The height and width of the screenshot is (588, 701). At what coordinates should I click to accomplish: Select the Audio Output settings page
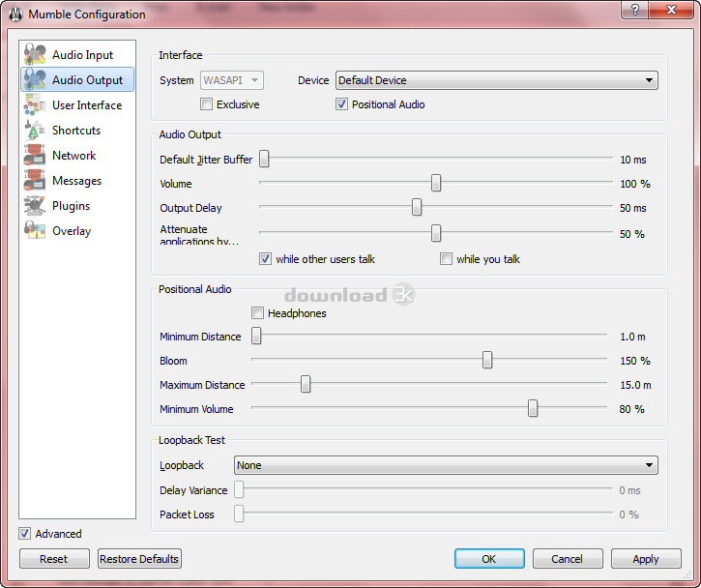pyautogui.click(x=77, y=79)
